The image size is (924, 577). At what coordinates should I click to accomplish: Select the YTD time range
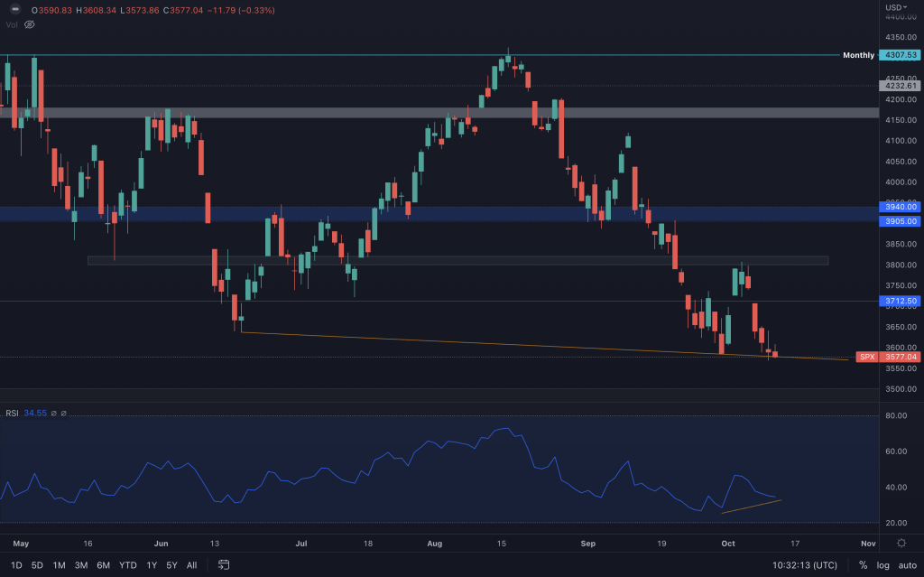pyautogui.click(x=127, y=565)
